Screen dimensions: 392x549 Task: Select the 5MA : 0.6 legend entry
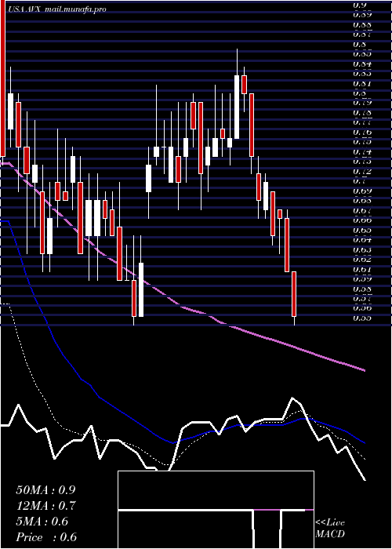(42, 522)
